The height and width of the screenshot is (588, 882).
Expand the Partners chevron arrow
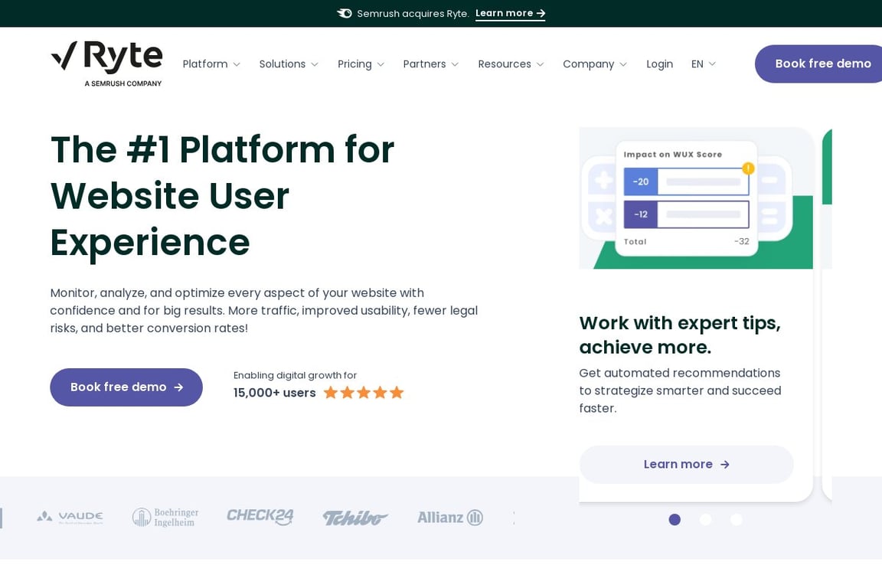click(x=455, y=65)
